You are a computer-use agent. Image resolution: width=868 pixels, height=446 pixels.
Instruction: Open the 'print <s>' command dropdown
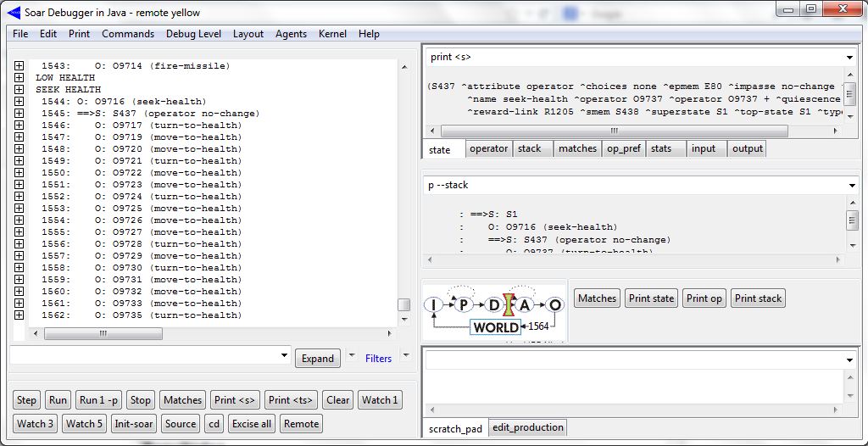point(850,58)
